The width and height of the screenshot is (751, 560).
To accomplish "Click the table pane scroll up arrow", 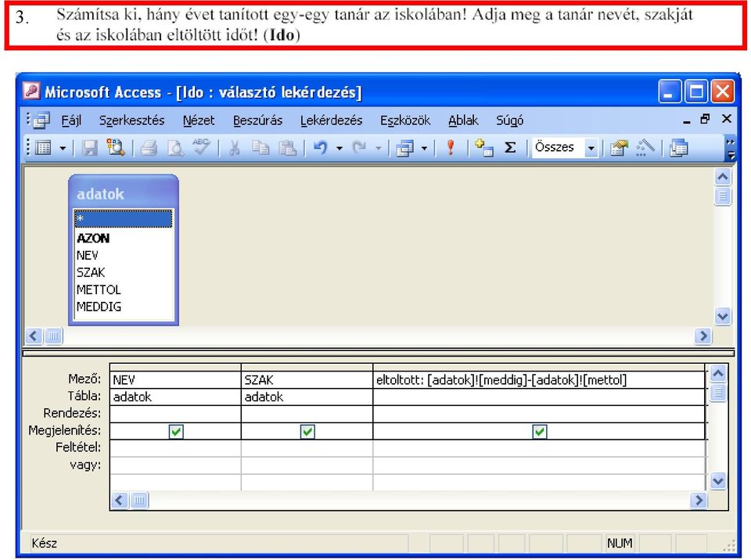I will [722, 178].
